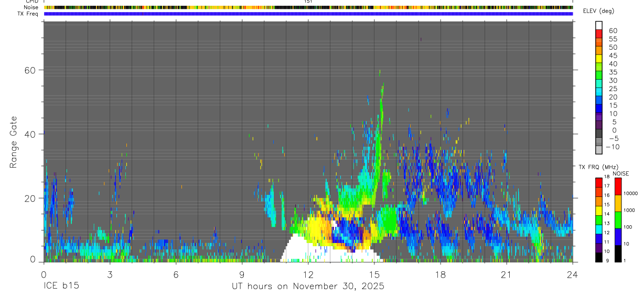Pick the light gray bottom segment of ELEV bar
Screen dimensions: 644x297
pyautogui.click(x=599, y=150)
